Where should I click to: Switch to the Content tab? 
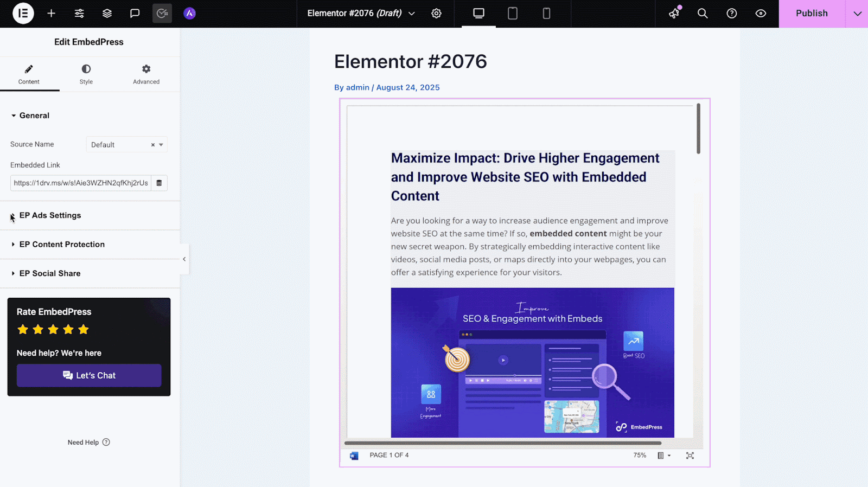coord(29,74)
